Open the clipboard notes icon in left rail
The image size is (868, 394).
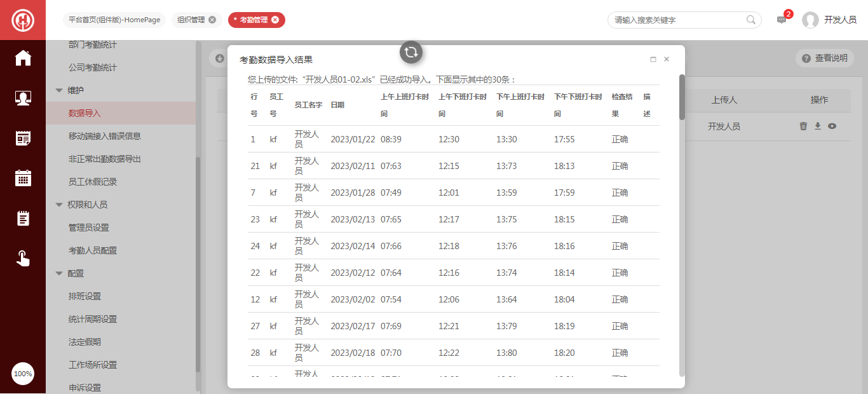pyautogui.click(x=23, y=218)
